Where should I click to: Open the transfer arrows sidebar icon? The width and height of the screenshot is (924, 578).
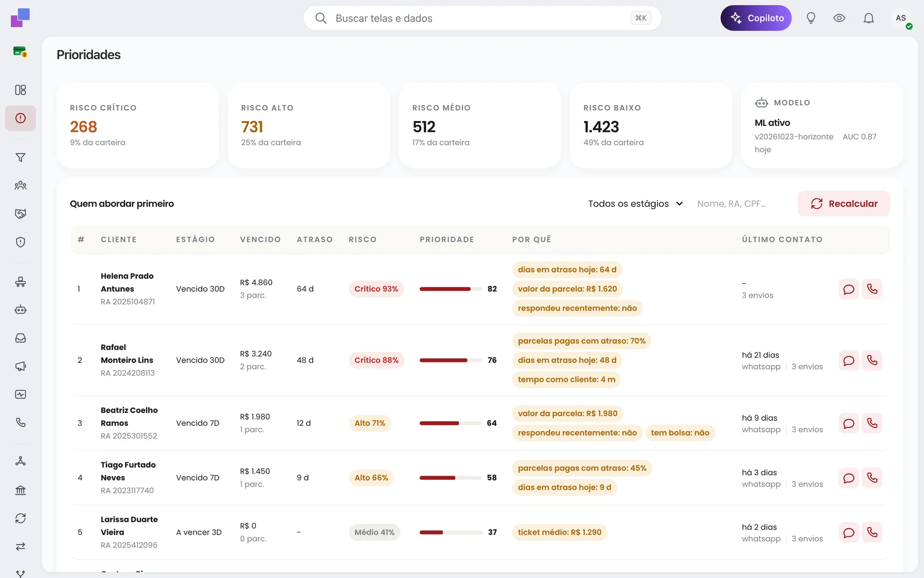coord(20,547)
